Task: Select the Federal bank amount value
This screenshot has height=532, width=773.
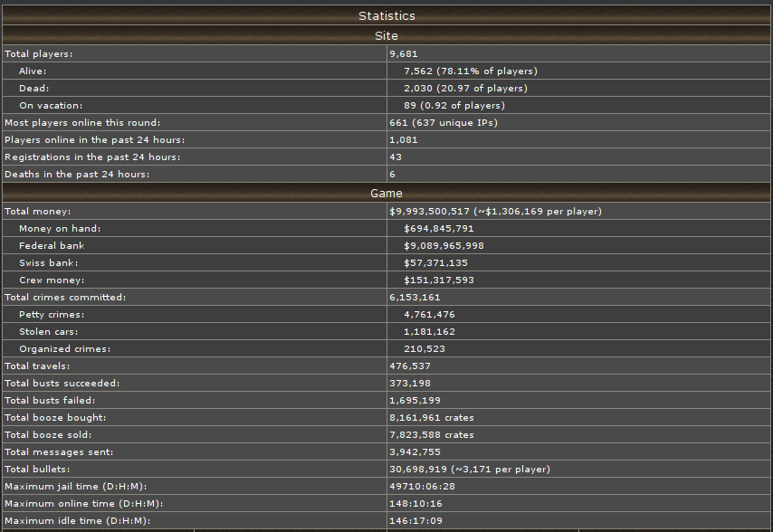Action: 444,246
